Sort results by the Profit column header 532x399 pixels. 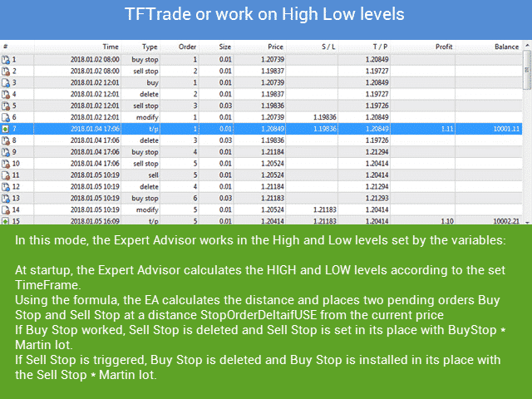tap(444, 47)
